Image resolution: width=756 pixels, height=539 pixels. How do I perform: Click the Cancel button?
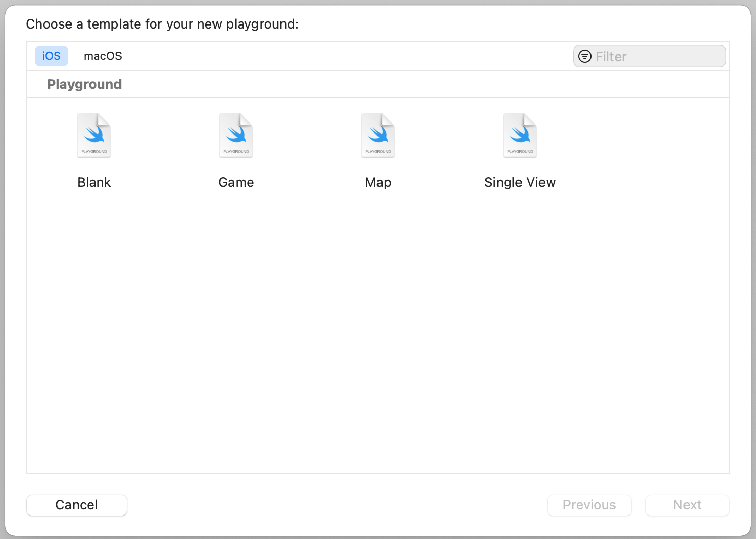tap(76, 505)
